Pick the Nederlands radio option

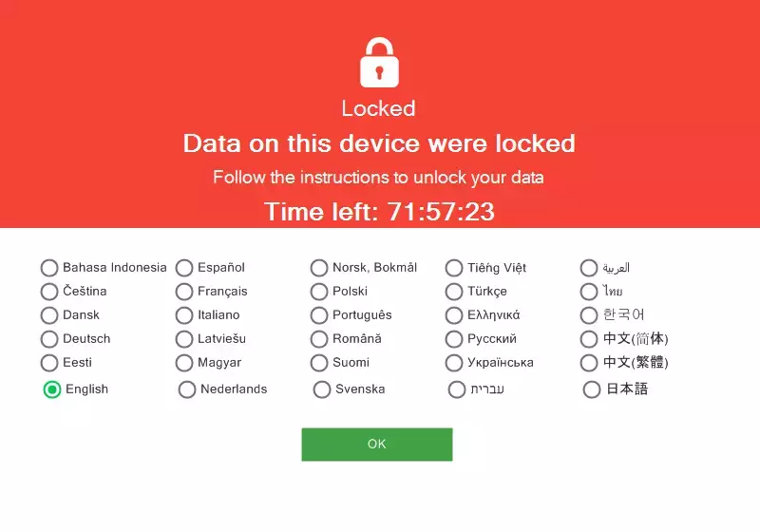tap(187, 389)
